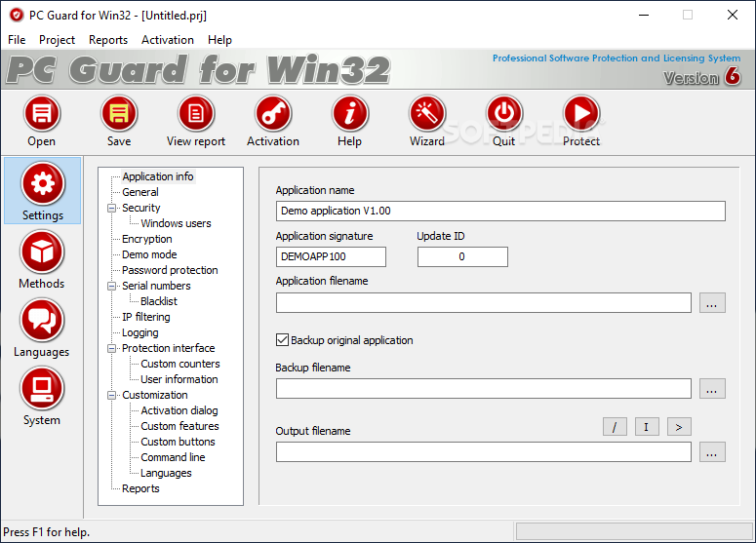Select Password protection in the tree
756x543 pixels.
pos(170,270)
